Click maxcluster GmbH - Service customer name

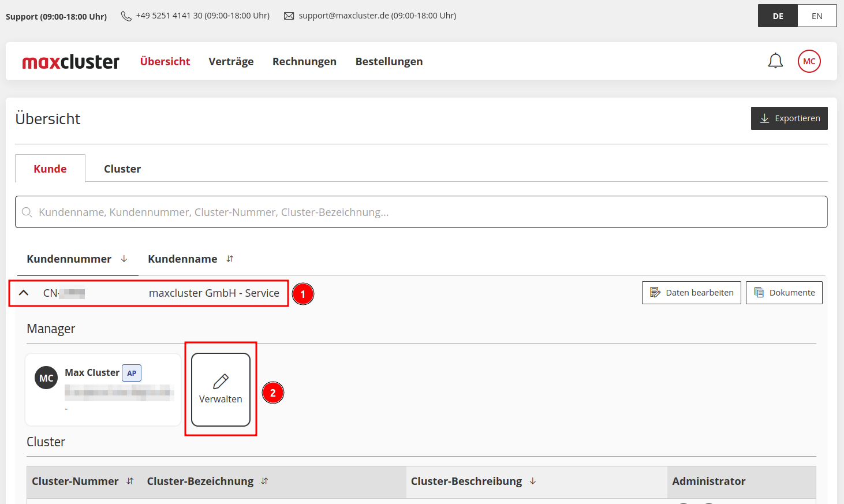[x=214, y=293]
